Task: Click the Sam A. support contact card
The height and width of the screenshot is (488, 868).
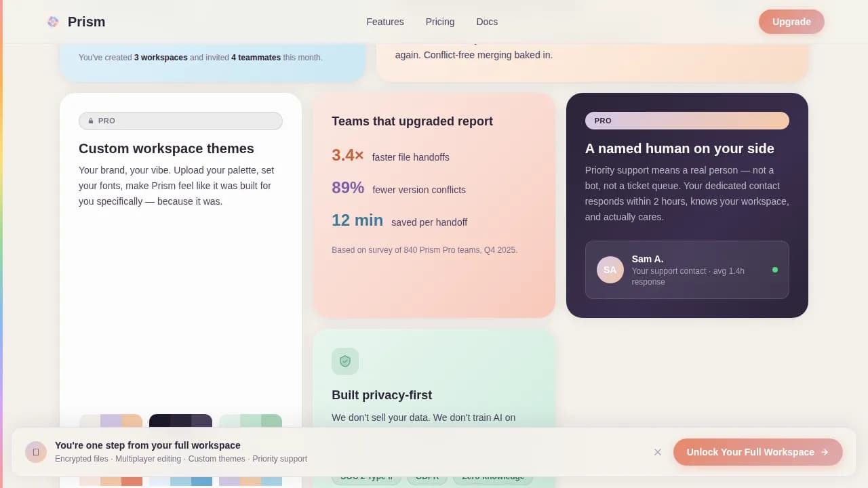Action: [687, 270]
